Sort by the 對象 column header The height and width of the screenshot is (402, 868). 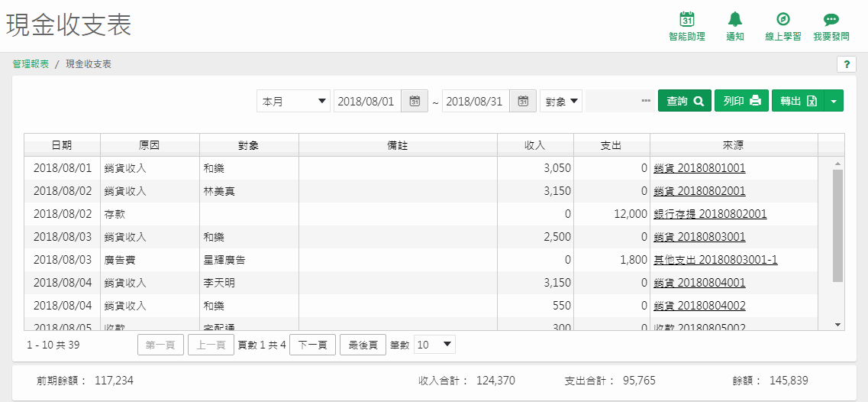tap(249, 145)
